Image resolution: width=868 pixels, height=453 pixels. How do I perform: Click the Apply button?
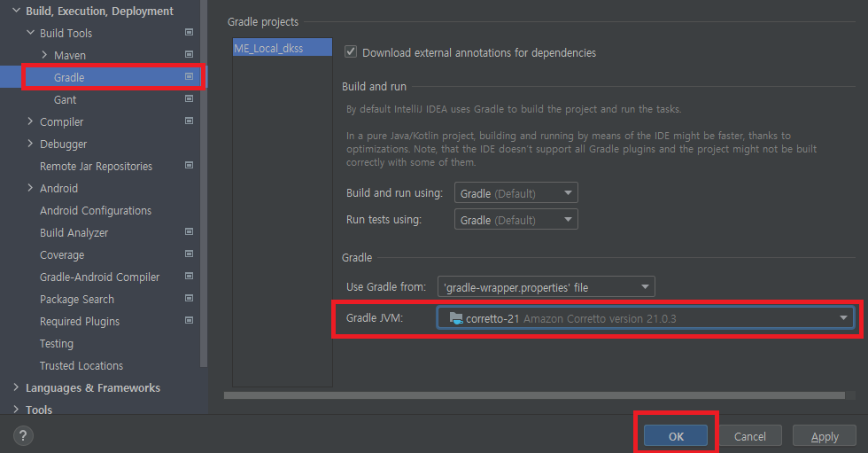[825, 436]
